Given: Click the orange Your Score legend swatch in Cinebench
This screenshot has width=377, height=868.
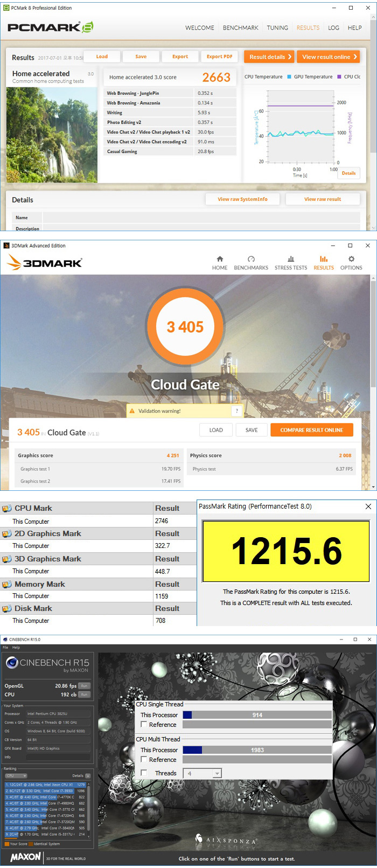Looking at the screenshot, I should pos(7,844).
